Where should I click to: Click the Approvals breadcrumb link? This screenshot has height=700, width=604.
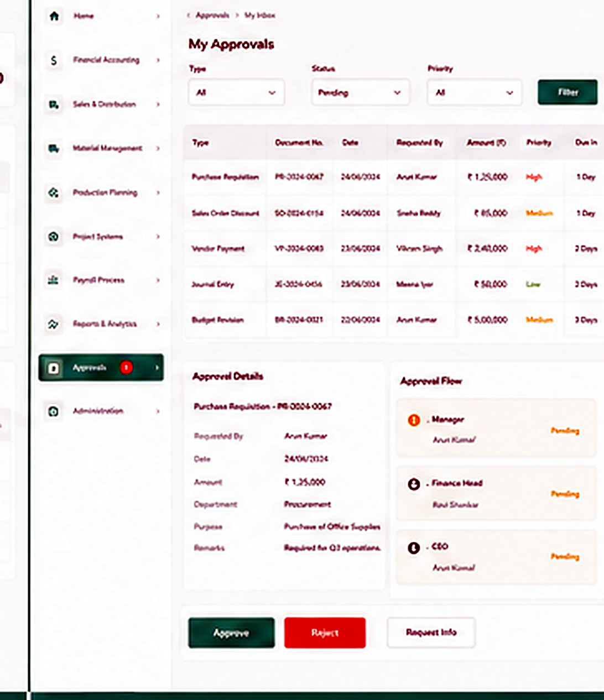[212, 15]
